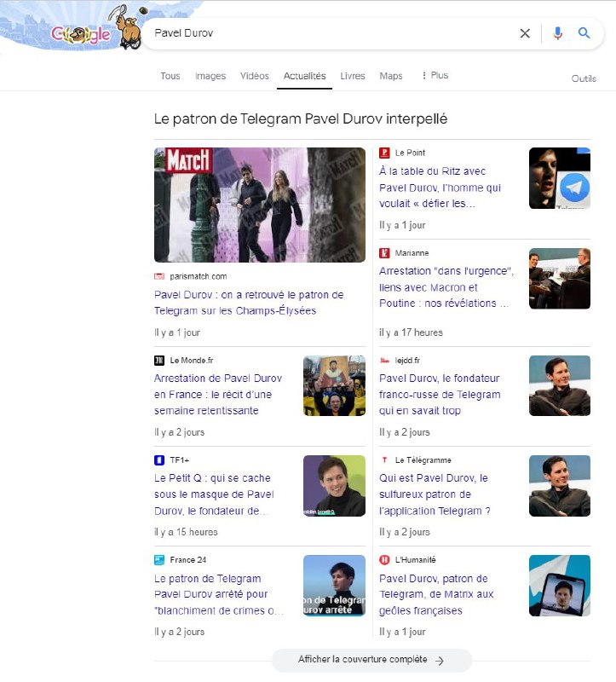This screenshot has width=616, height=682.
Task: Start voice search with the microphone icon
Action: point(558,33)
